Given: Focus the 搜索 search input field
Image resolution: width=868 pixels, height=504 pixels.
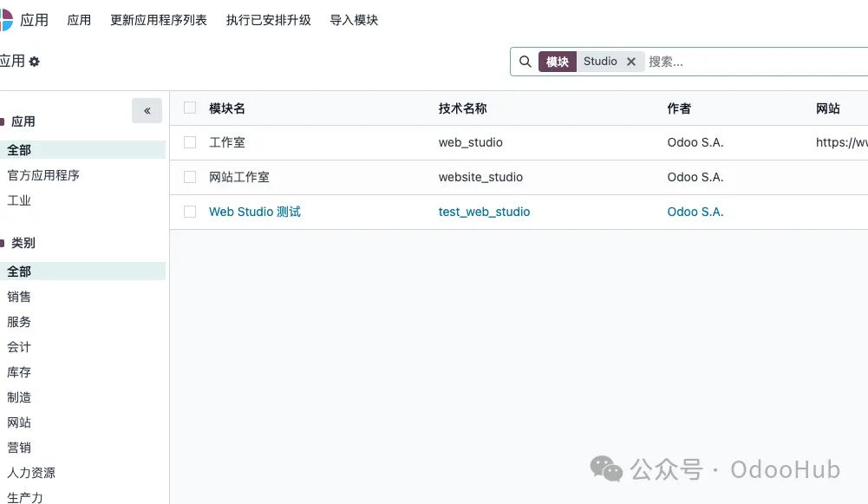Looking at the screenshot, I should (x=755, y=62).
